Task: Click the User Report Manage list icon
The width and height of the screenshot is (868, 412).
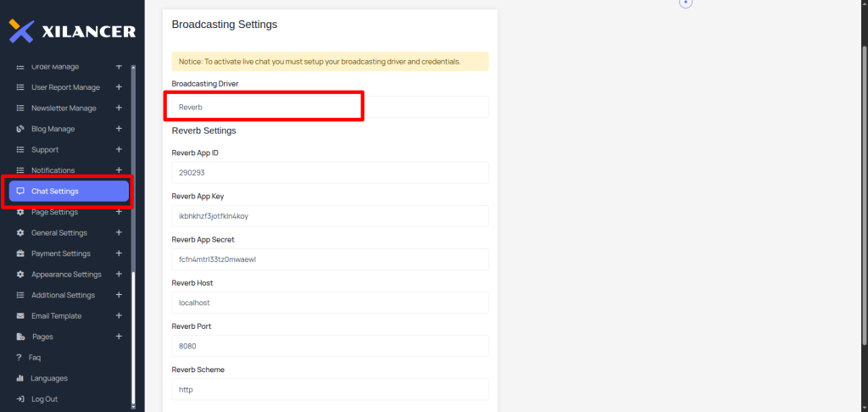Action: tap(20, 87)
